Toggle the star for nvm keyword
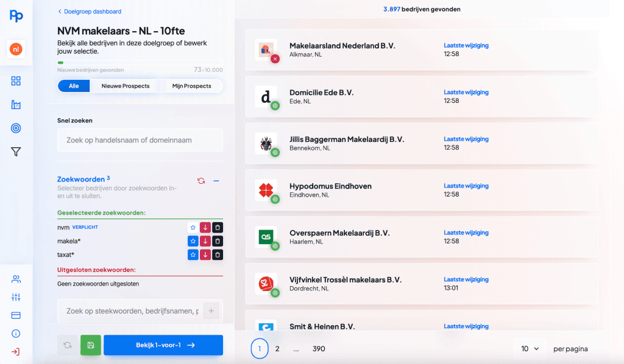 193,227
